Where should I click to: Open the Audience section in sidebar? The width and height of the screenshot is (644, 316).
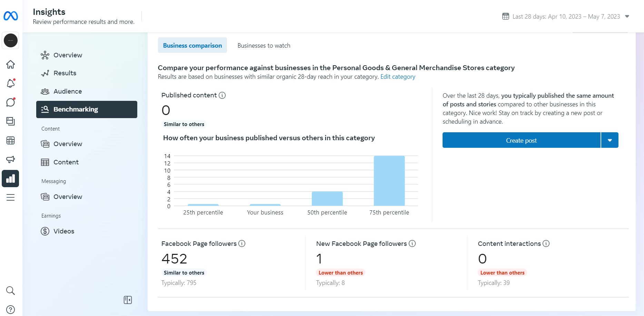[68, 92]
